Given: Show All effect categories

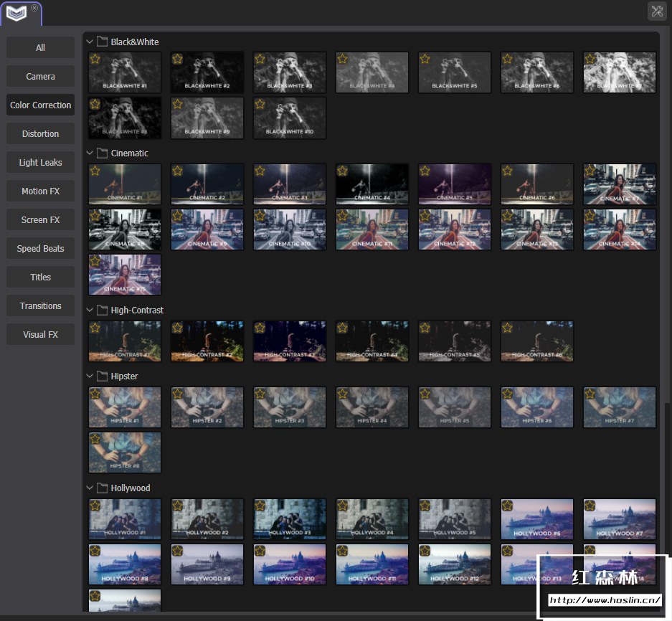Looking at the screenshot, I should pos(40,47).
